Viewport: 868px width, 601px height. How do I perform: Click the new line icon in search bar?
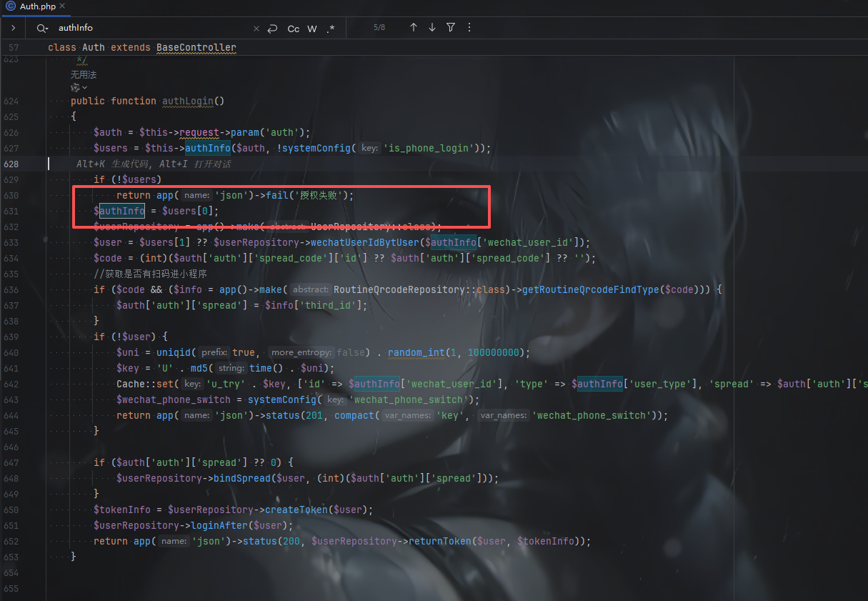click(x=272, y=29)
